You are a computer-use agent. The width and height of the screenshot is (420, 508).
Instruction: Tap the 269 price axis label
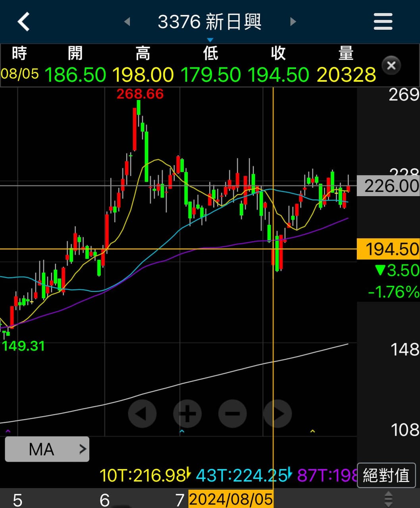[x=404, y=95]
